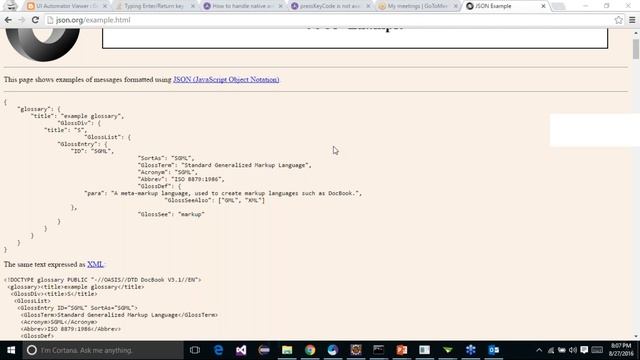The height and width of the screenshot is (360, 640).
Task: Close the My meetings tab
Action: coord(456,6)
